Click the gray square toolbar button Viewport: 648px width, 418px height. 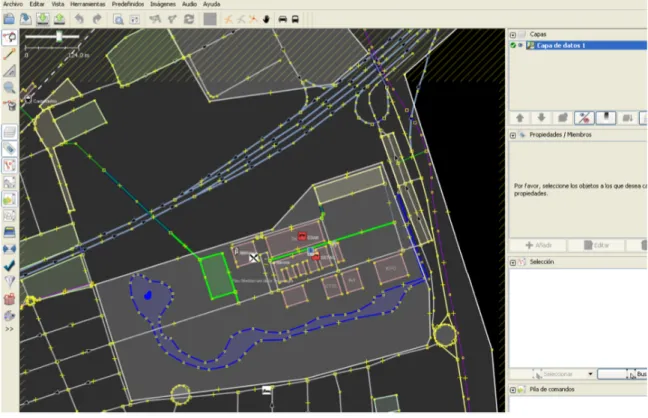pyautogui.click(x=210, y=19)
